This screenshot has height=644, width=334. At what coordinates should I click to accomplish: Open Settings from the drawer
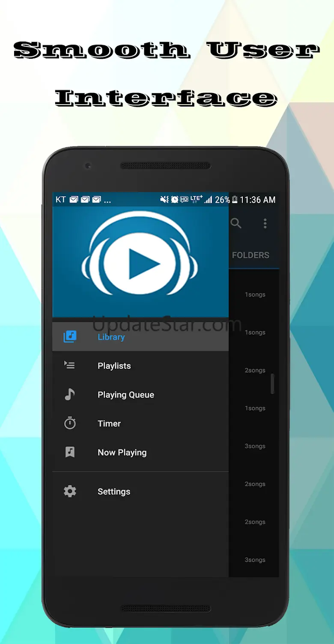tap(140, 491)
